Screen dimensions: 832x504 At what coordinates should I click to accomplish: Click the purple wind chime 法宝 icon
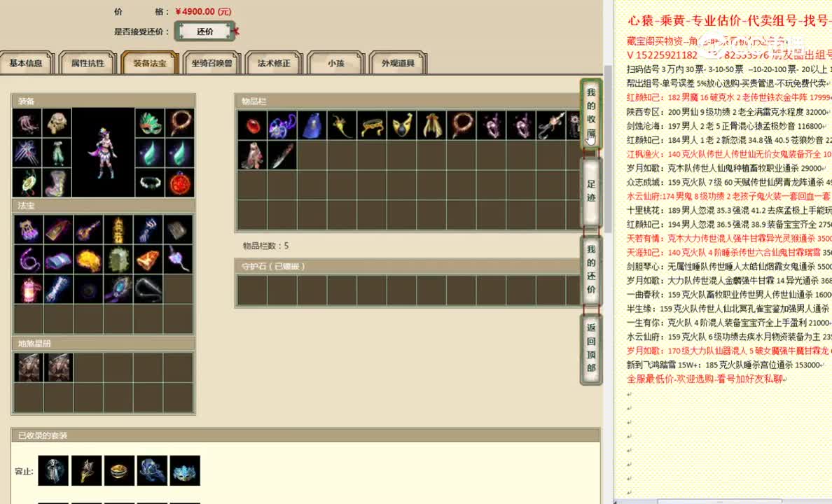pos(28,230)
